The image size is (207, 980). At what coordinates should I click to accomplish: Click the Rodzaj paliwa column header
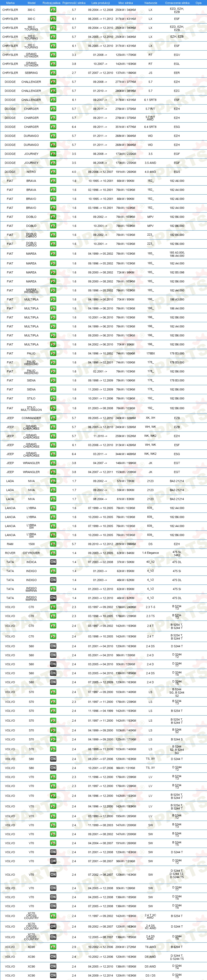(x=51, y=3)
